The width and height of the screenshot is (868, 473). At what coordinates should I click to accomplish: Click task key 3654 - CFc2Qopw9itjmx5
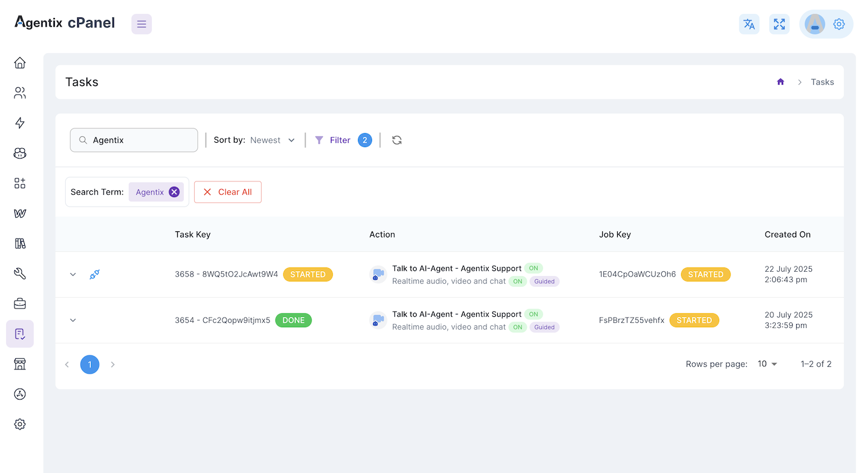click(222, 320)
